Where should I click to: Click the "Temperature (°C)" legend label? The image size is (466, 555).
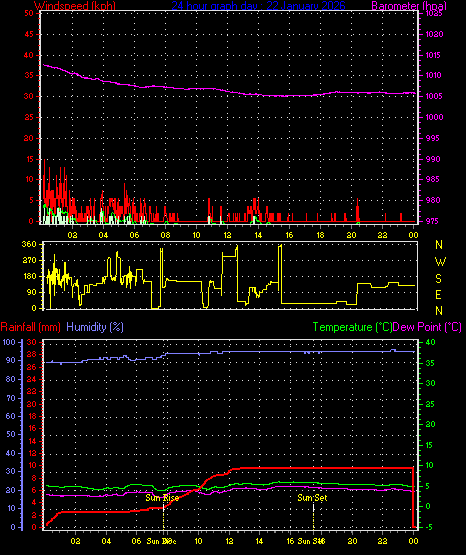click(x=352, y=327)
